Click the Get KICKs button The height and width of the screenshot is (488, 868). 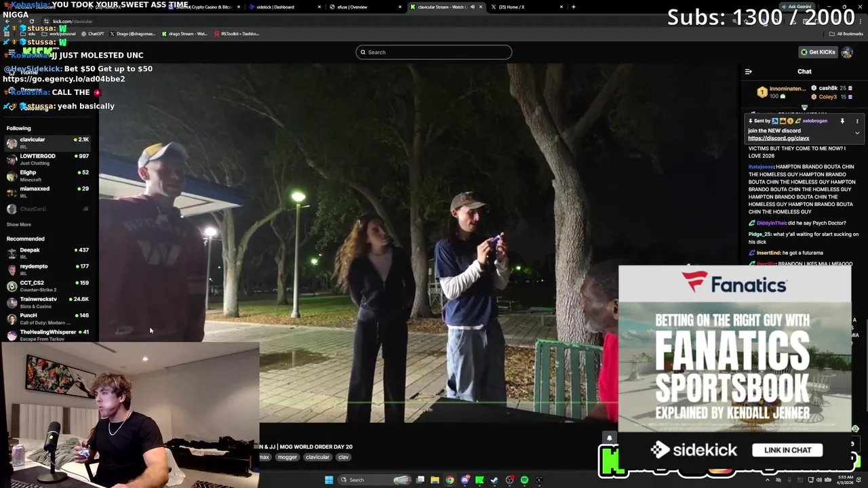(x=818, y=52)
